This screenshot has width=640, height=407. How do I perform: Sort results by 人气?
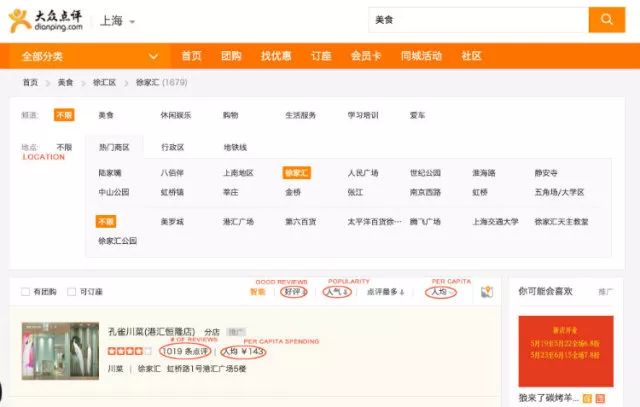[337, 292]
